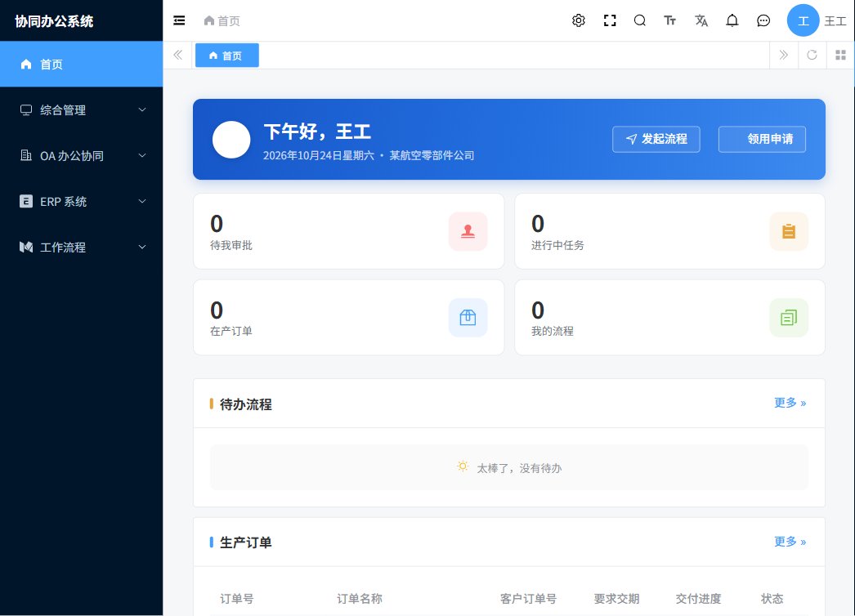The height and width of the screenshot is (616, 855).
Task: Open font size adjustment icon
Action: (x=670, y=20)
